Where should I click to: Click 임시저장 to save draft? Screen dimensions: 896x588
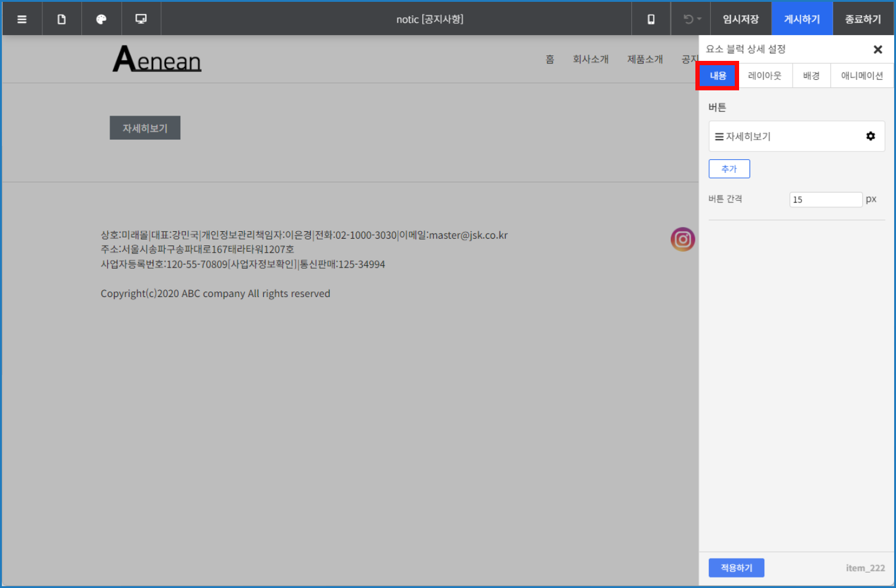coord(740,19)
